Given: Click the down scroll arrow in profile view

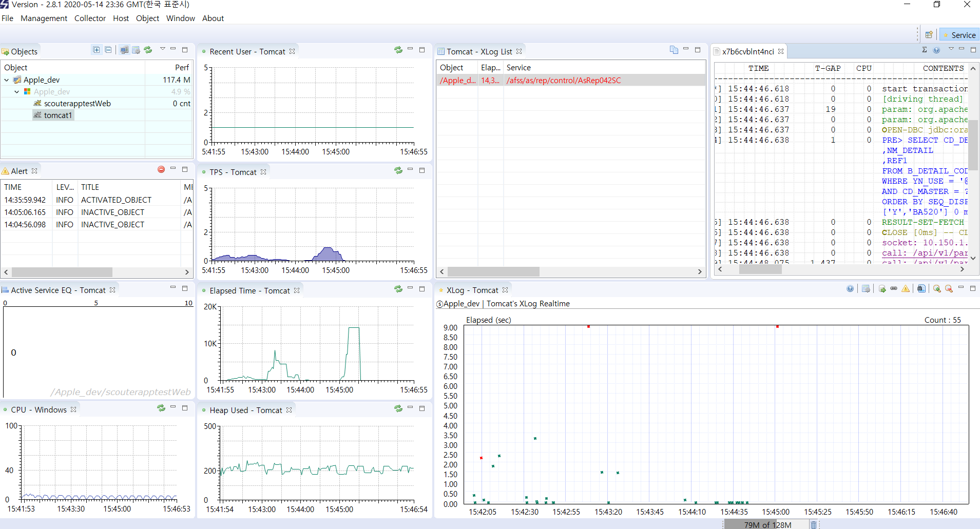Looking at the screenshot, I should (x=973, y=258).
